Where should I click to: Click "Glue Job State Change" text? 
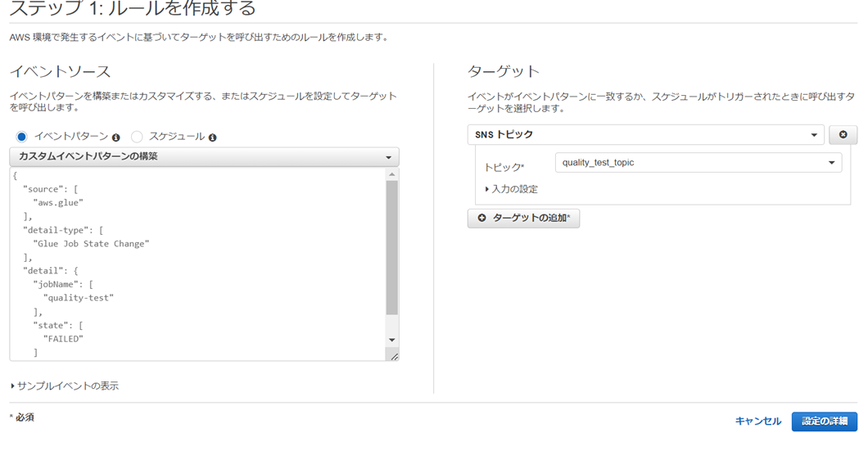[x=92, y=243]
